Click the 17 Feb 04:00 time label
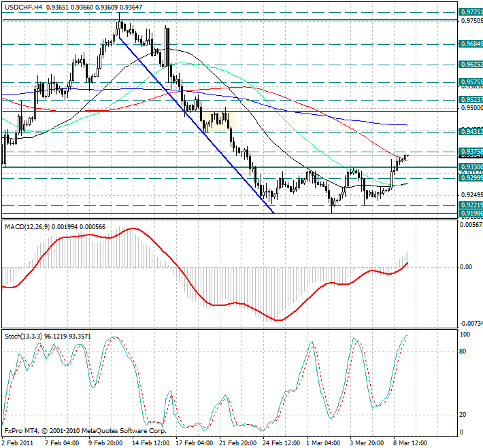 [x=195, y=443]
